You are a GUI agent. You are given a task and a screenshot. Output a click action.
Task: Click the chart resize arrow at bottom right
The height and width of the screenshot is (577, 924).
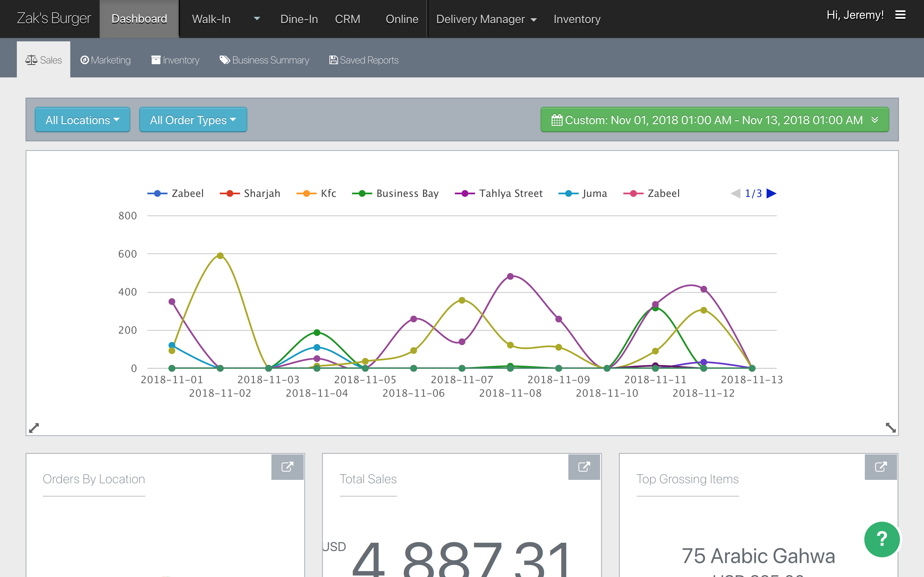pyautogui.click(x=890, y=427)
